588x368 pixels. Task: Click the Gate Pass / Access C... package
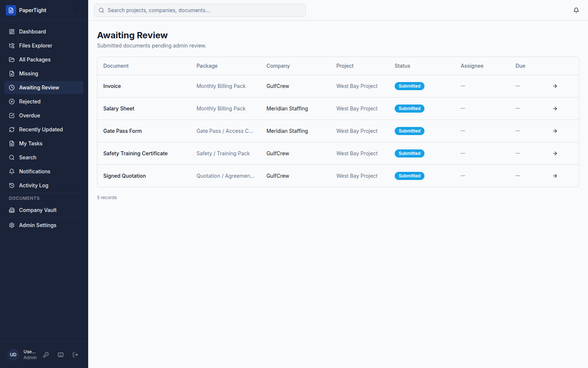pyautogui.click(x=225, y=131)
